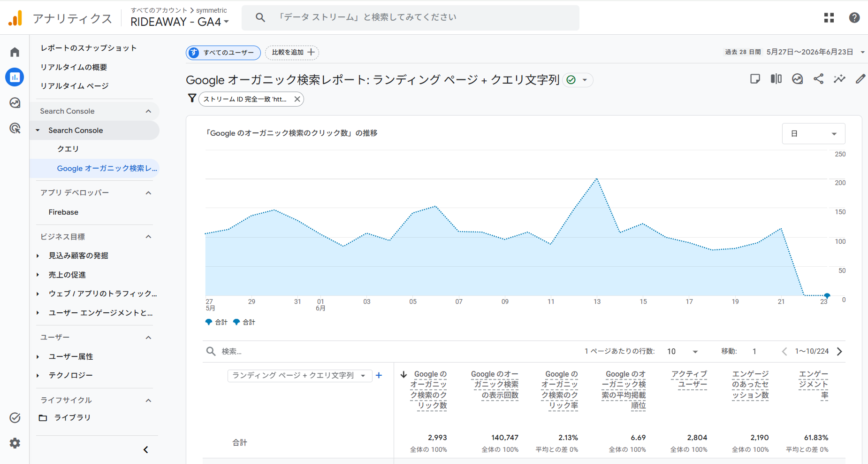
Task: Expand ユーザー エンゲージメント item
Action: pos(38,313)
